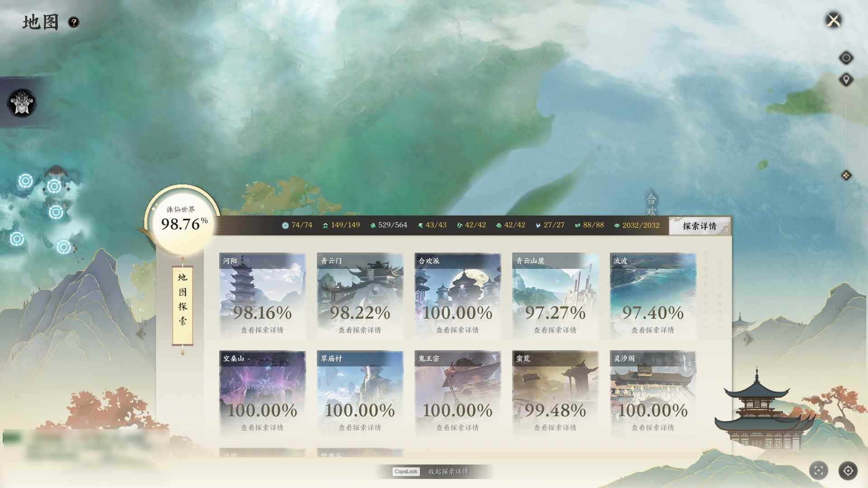Click the left page arrow beside the panel
Image resolution: width=868 pixels, height=488 pixels.
(x=141, y=334)
